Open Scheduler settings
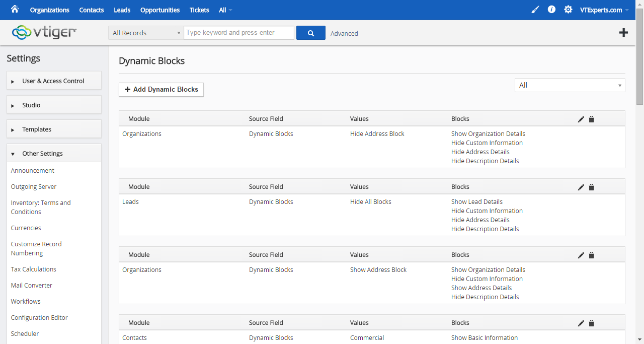644x344 pixels. pyautogui.click(x=25, y=333)
